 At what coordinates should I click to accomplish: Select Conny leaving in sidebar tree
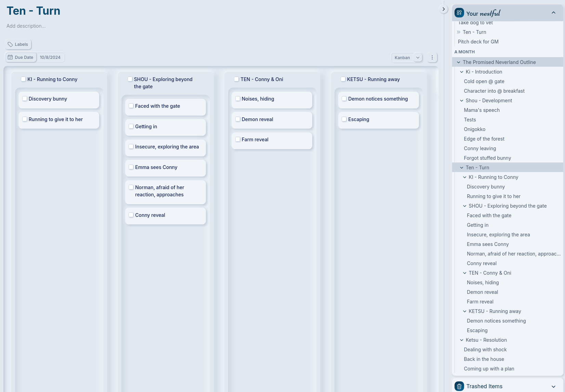(480, 148)
